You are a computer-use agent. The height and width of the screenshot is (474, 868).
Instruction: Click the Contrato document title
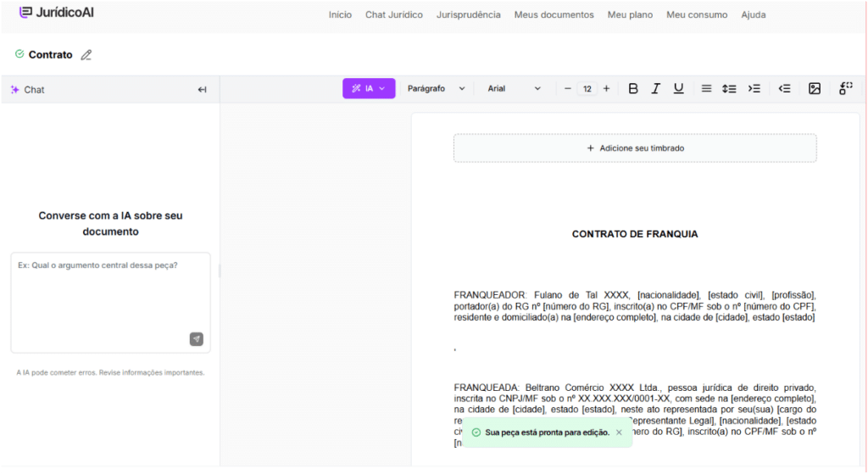tap(50, 55)
